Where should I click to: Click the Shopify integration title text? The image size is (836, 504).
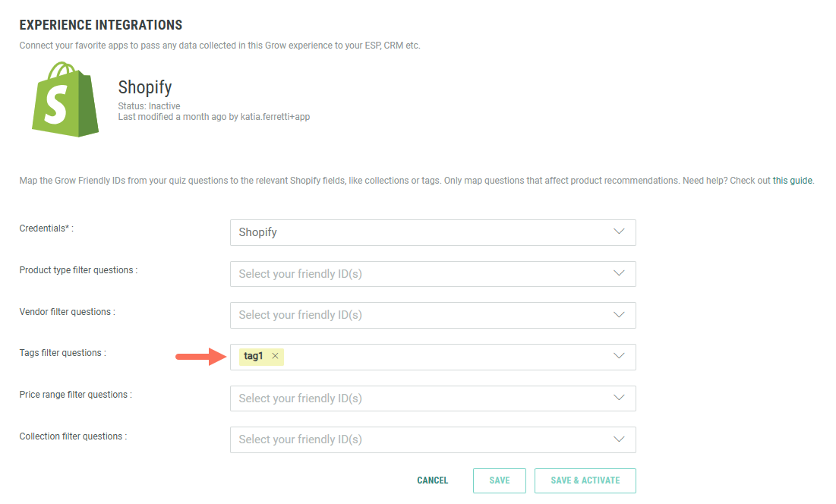coord(145,87)
